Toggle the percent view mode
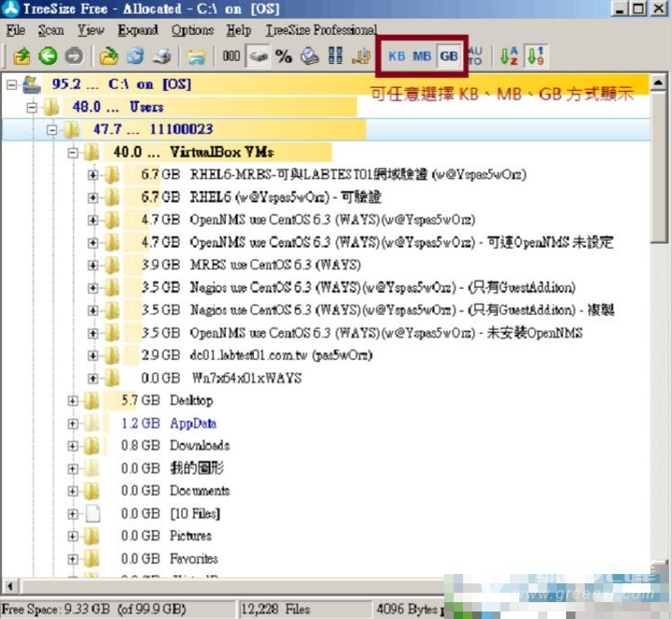 point(284,56)
